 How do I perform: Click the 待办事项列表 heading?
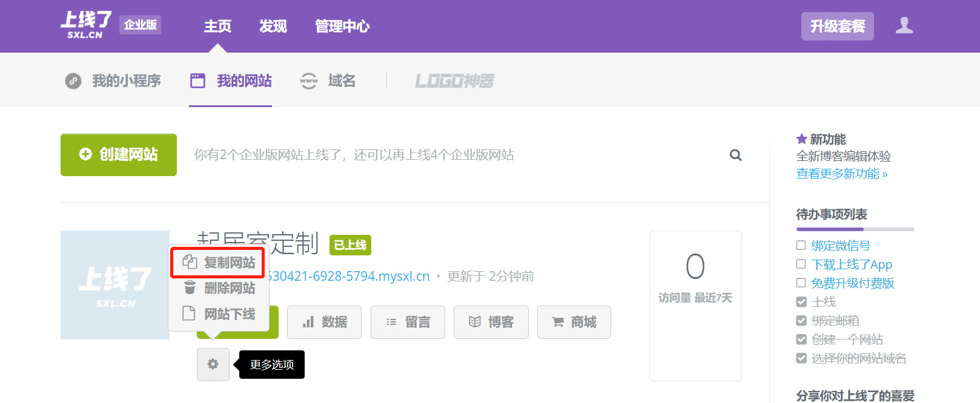[x=832, y=214]
